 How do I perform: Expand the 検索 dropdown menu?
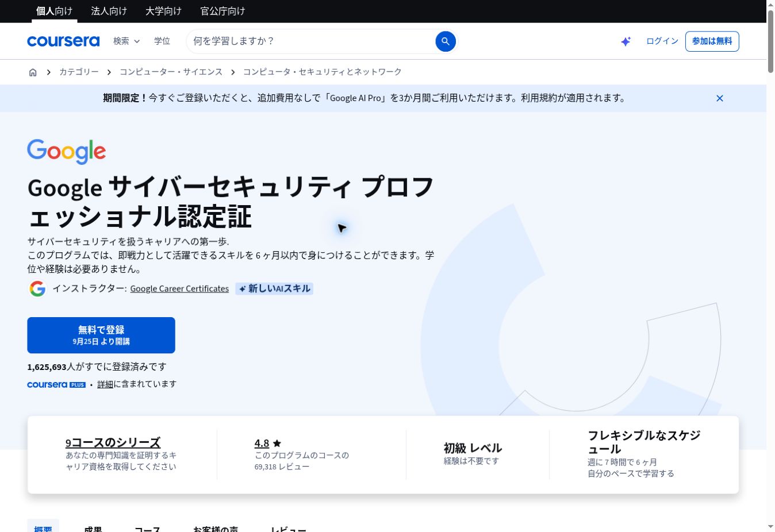coord(126,41)
